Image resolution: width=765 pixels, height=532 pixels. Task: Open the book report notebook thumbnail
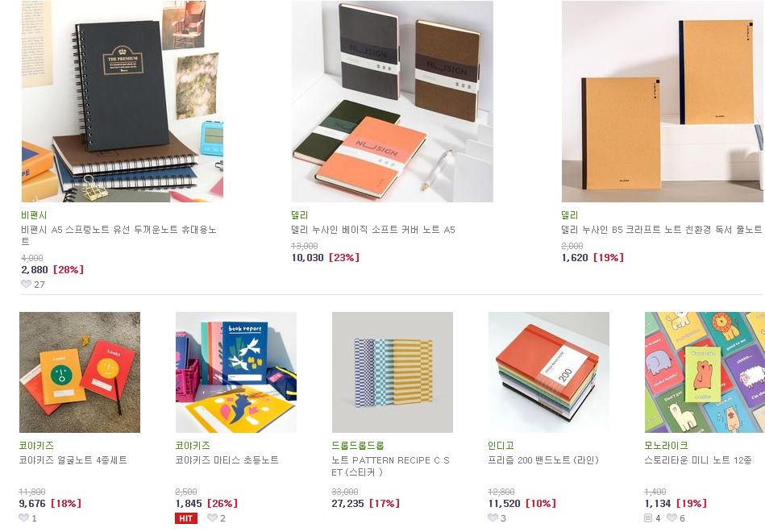click(236, 372)
